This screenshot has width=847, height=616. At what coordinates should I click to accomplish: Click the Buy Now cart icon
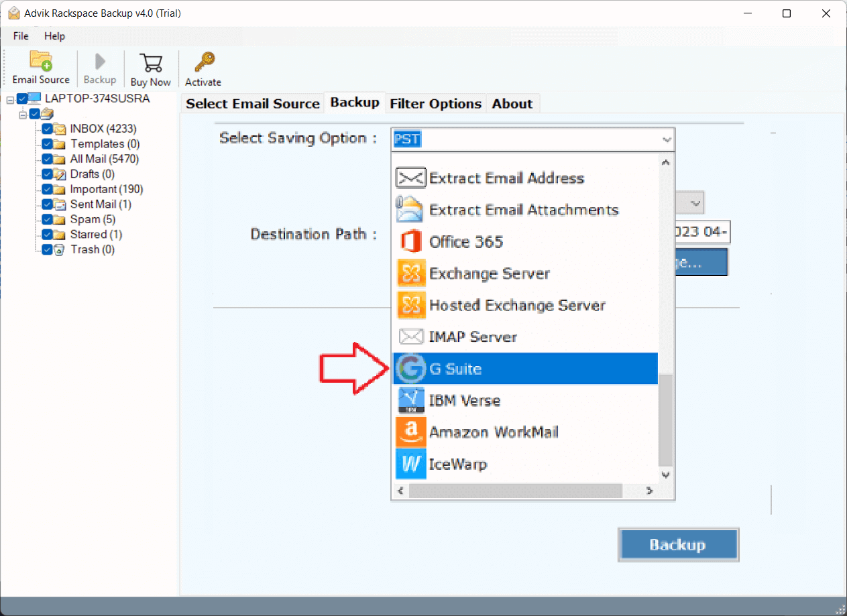tap(150, 67)
